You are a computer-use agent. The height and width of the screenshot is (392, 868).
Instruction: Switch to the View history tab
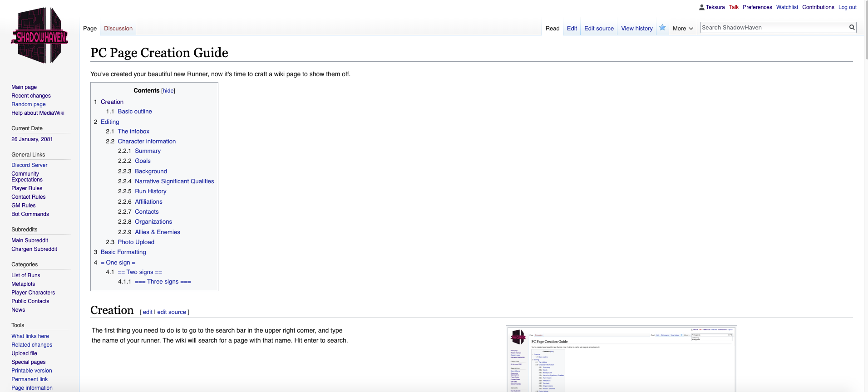(636, 29)
